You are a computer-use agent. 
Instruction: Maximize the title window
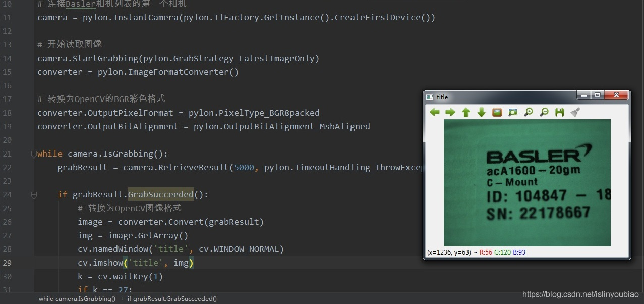point(598,95)
